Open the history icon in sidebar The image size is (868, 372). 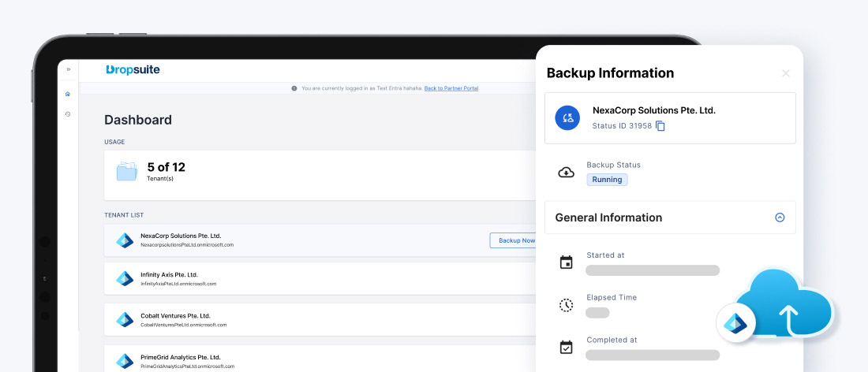(x=68, y=113)
